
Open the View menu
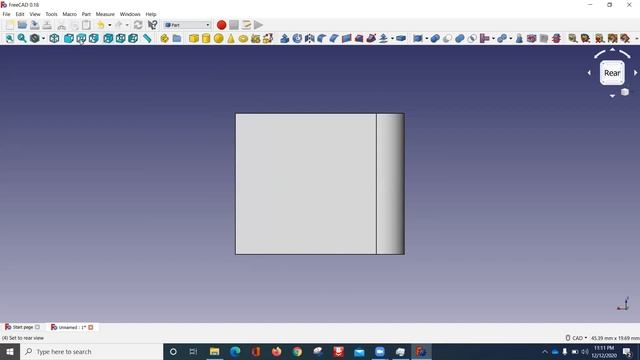35,14
